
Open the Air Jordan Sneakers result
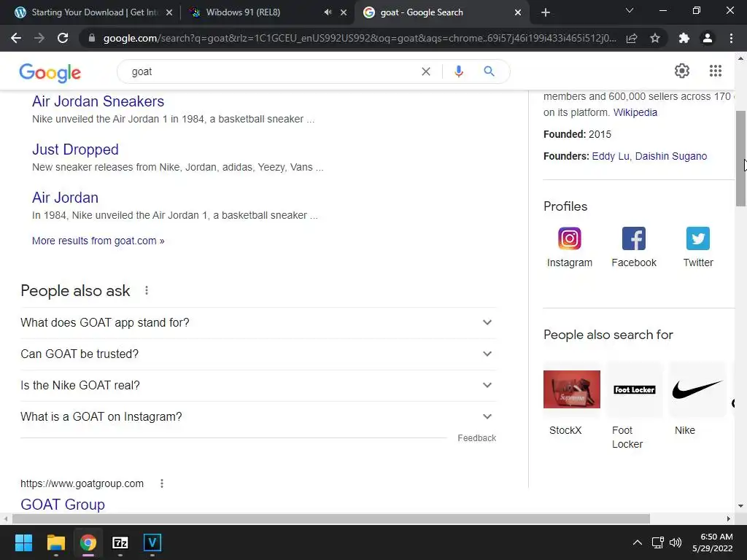click(98, 101)
